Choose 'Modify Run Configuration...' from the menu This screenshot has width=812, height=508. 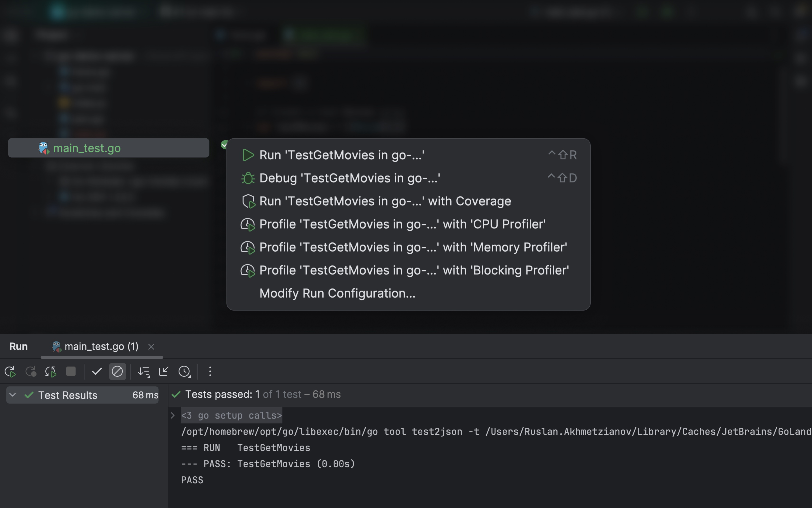[x=337, y=293]
